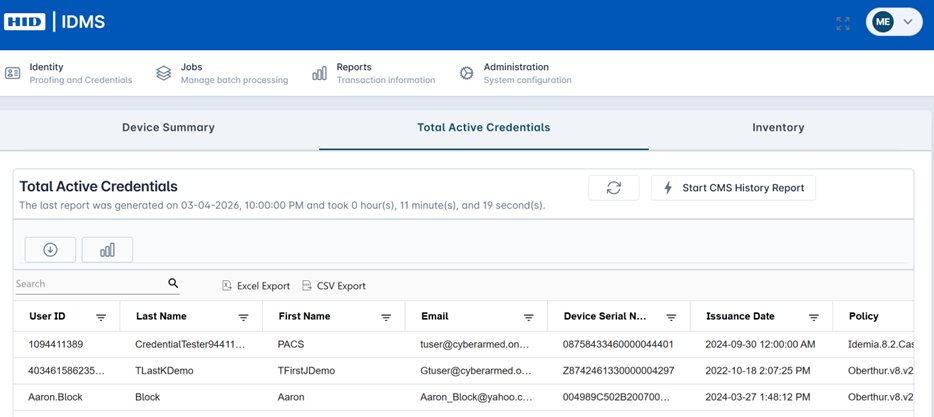Click serial 004989C502B200700... cell
The width and height of the screenshot is (934, 417).
point(616,397)
